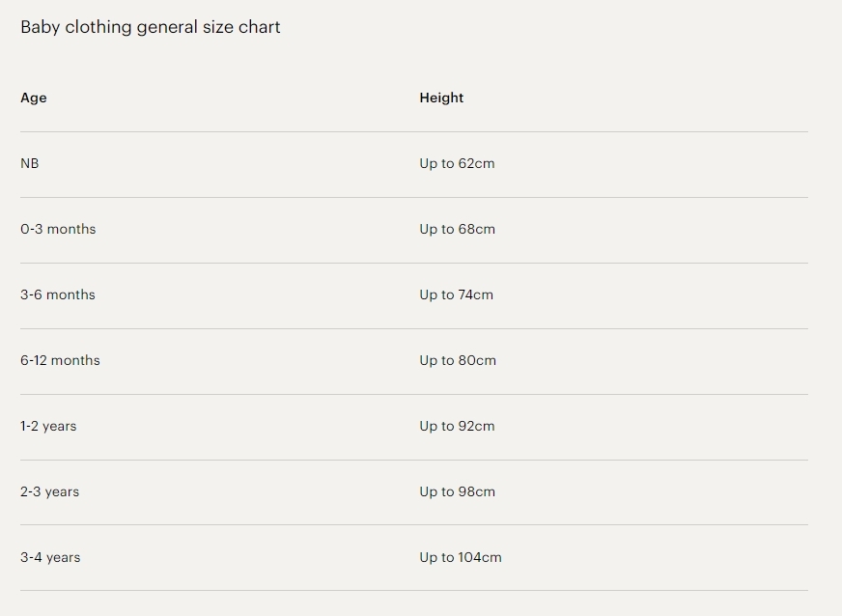Click the Up to 68cm height value
Image resolution: width=842 pixels, height=616 pixels.
point(457,229)
